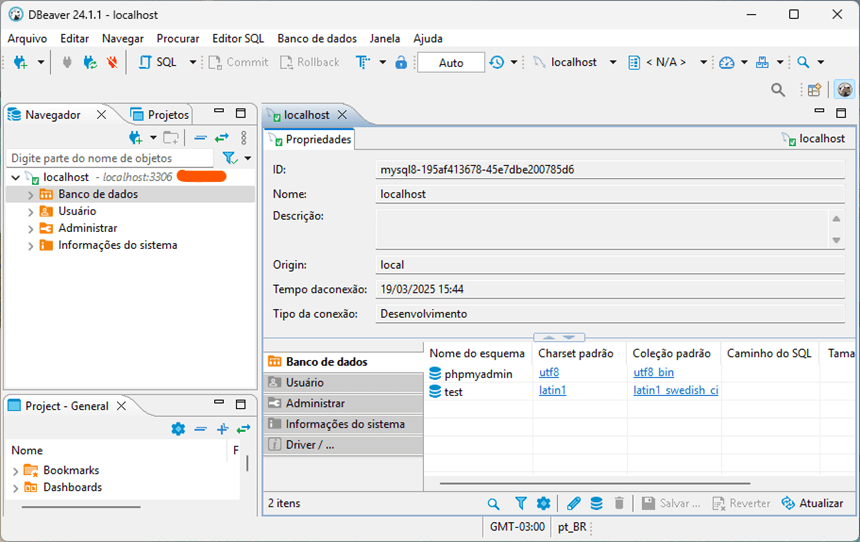
Task: Click the red Disconnect icon in toolbar
Action: tap(112, 63)
